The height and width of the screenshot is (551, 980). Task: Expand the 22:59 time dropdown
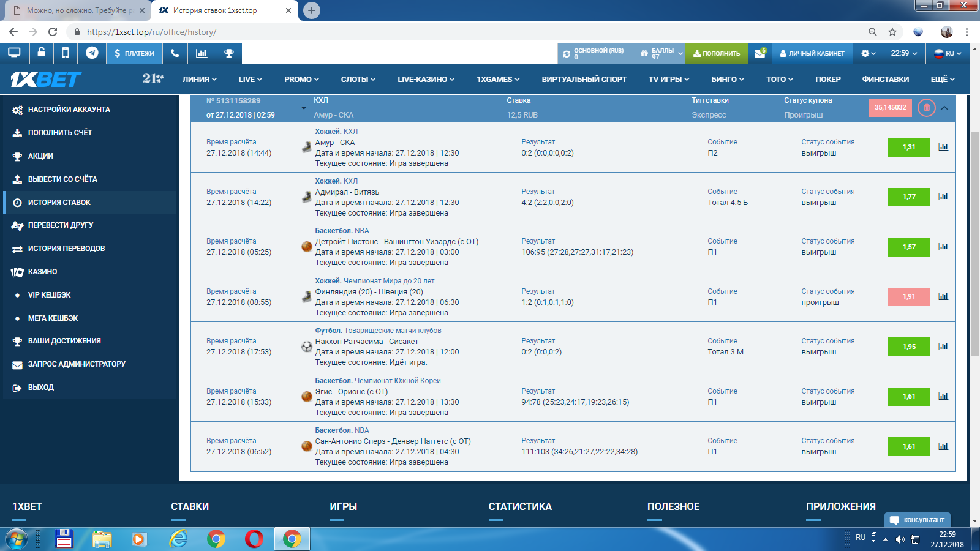[x=904, y=53]
